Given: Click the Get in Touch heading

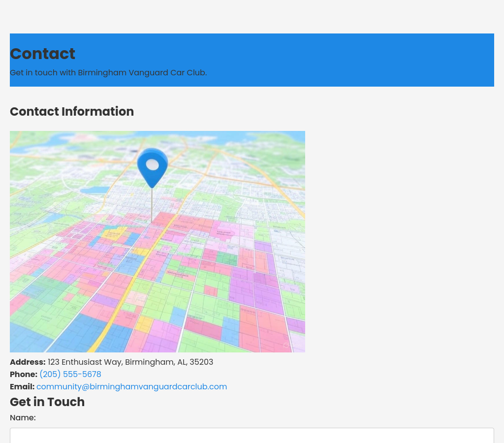Looking at the screenshot, I should [x=47, y=402].
